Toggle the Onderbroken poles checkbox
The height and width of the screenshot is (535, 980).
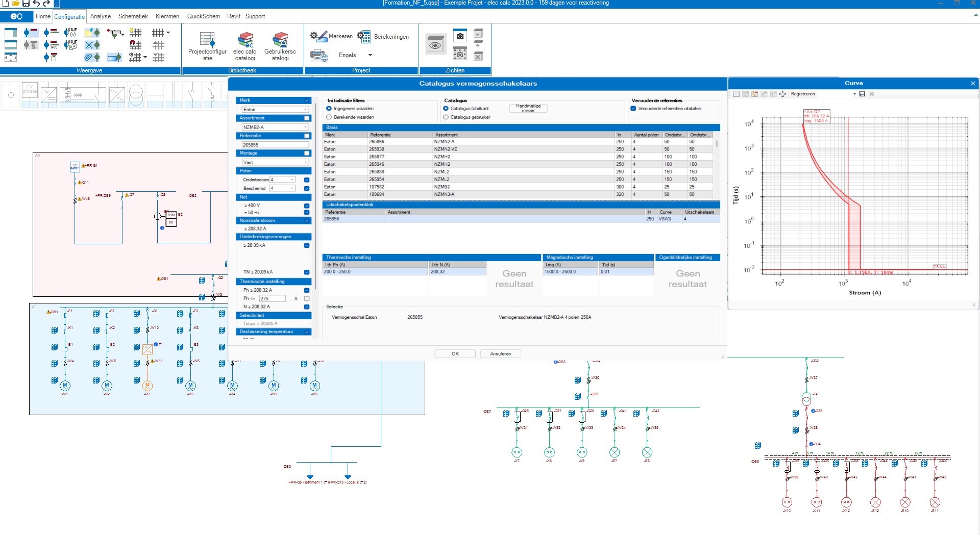(x=307, y=180)
